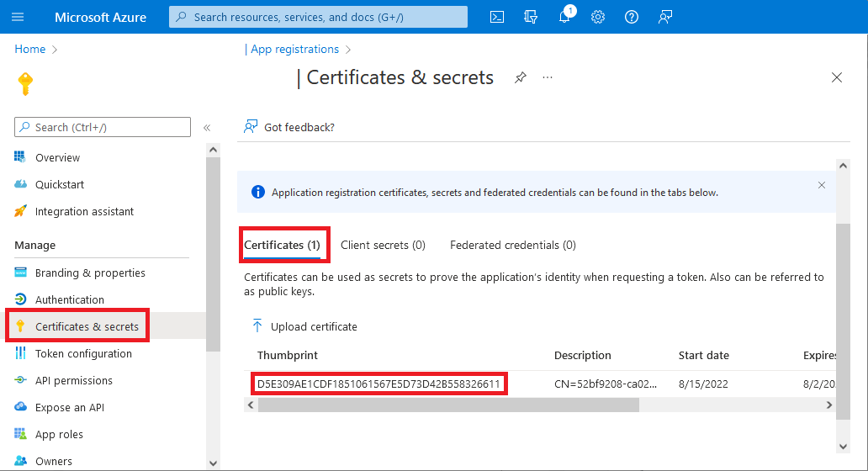Close the Certificates & secrets blade
Viewport: 868px width, 471px height.
[836, 77]
